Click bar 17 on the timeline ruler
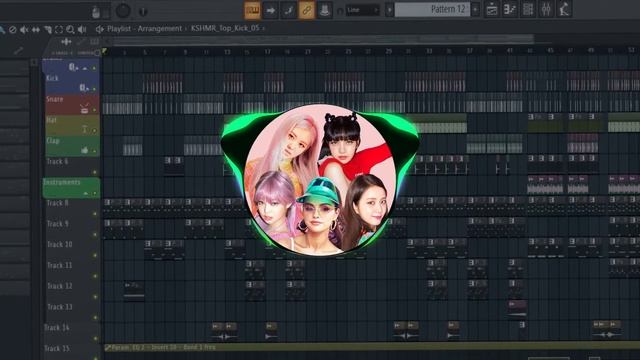 (267, 52)
